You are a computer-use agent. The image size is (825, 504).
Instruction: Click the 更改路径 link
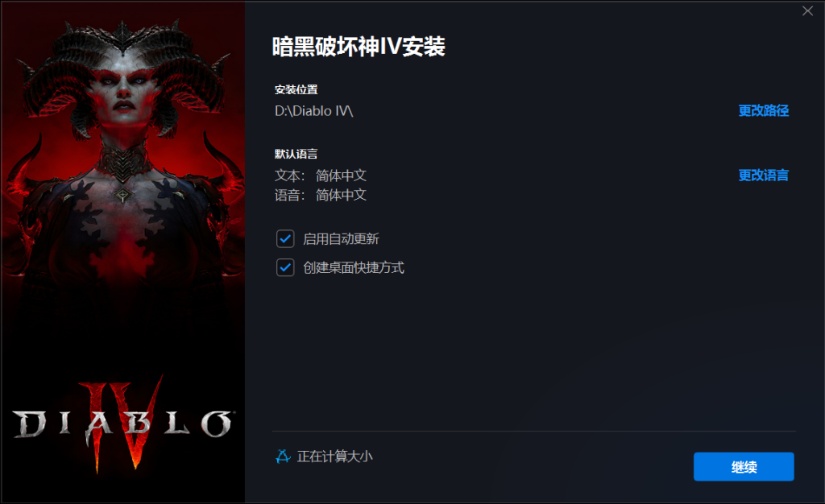tap(764, 110)
